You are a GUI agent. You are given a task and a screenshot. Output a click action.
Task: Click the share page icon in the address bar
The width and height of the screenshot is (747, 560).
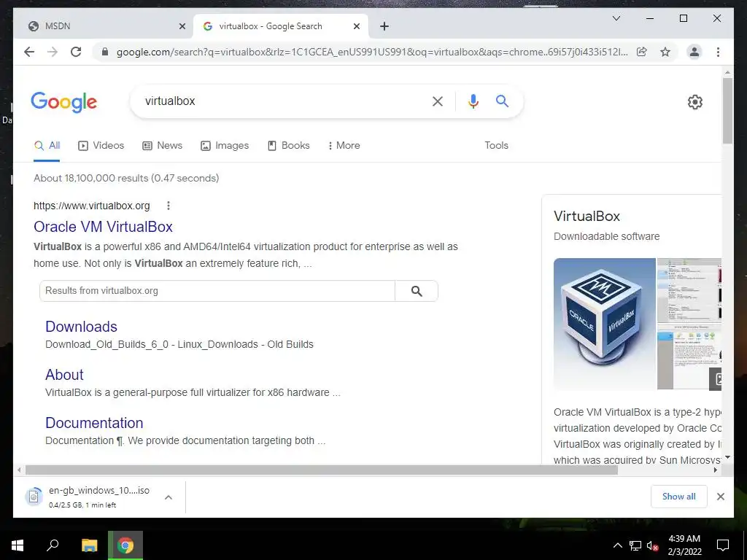[x=642, y=52]
